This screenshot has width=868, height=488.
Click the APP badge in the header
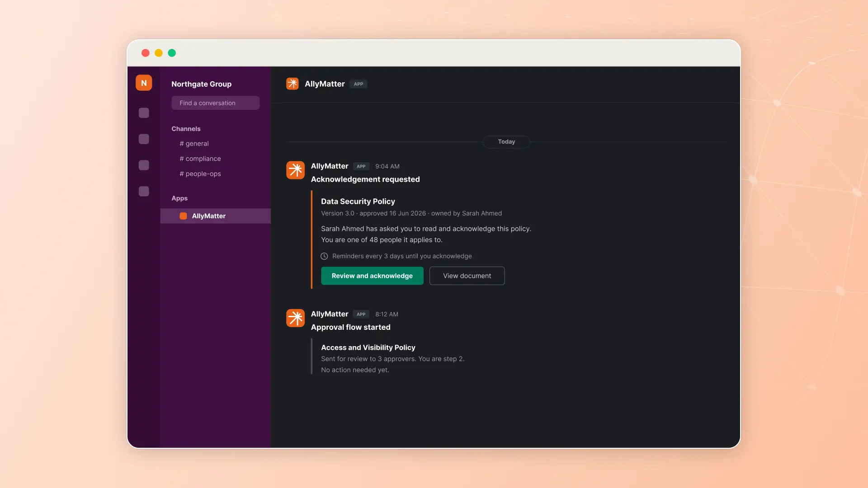click(x=359, y=84)
